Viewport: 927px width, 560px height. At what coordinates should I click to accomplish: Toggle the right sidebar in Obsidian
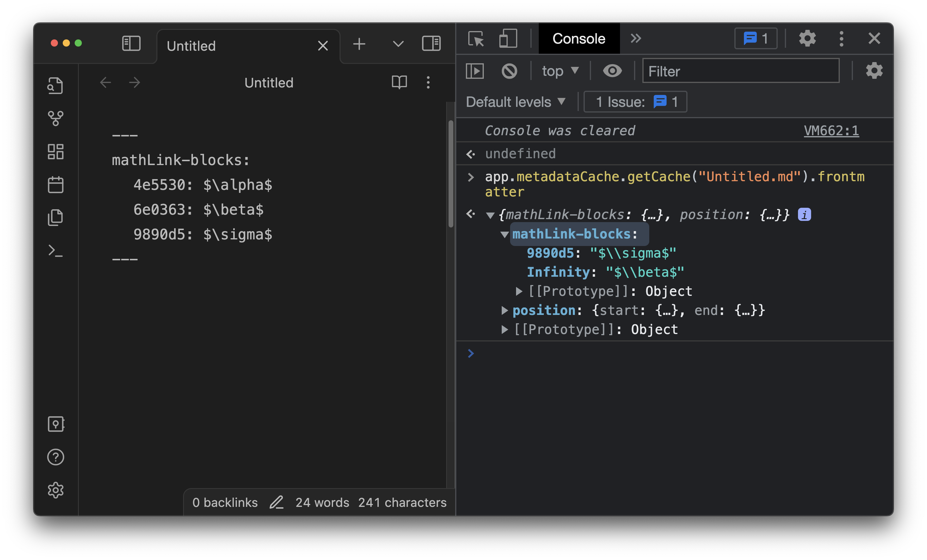(x=431, y=43)
